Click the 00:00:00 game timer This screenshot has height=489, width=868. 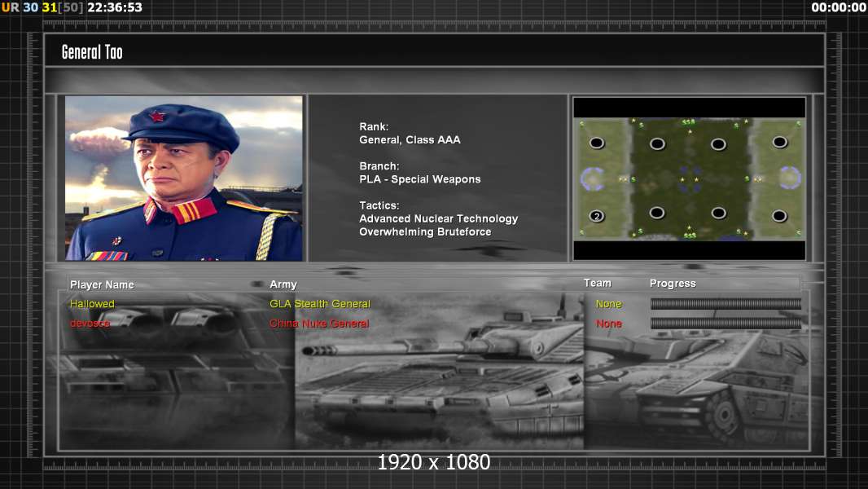pyautogui.click(x=839, y=7)
